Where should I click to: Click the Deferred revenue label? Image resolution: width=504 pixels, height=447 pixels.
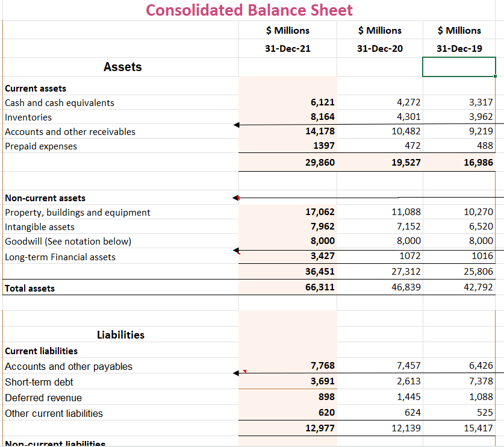coord(43,398)
